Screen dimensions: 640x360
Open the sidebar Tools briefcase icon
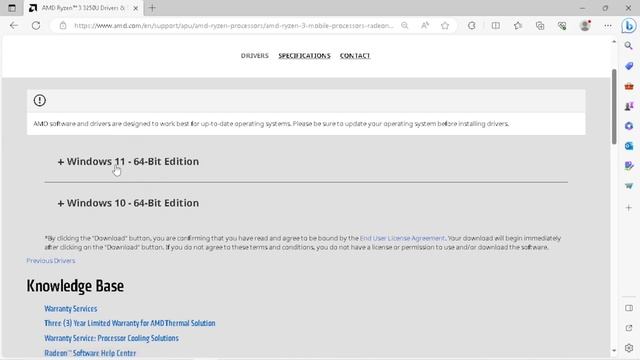click(629, 86)
